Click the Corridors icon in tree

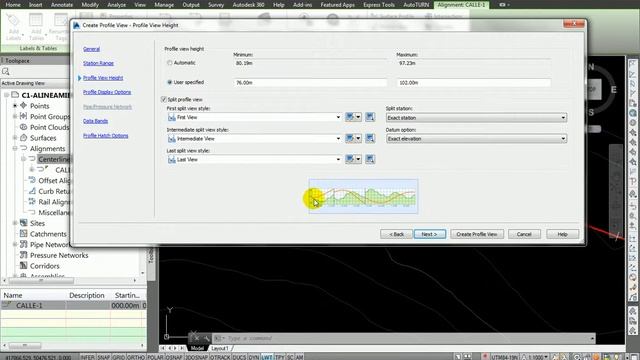(24, 265)
